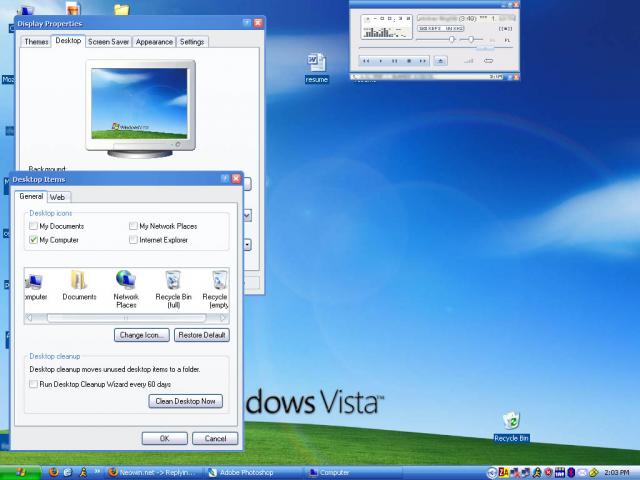Select the Network Places icon in the list

126,281
